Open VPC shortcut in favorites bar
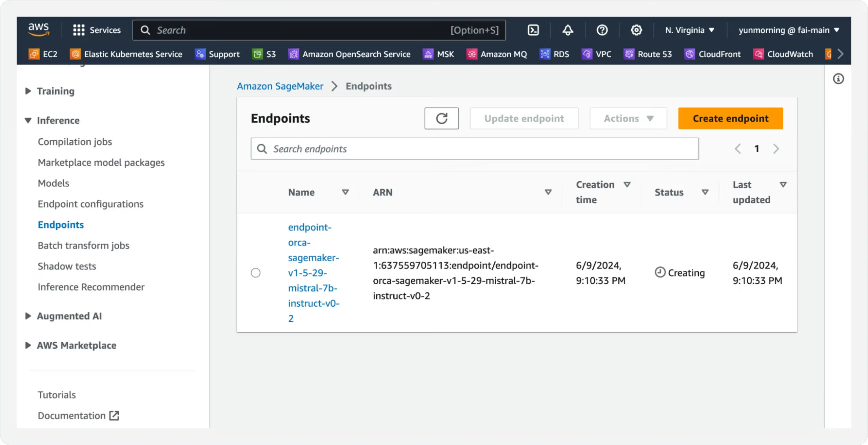This screenshot has height=445, width=868. click(x=597, y=54)
